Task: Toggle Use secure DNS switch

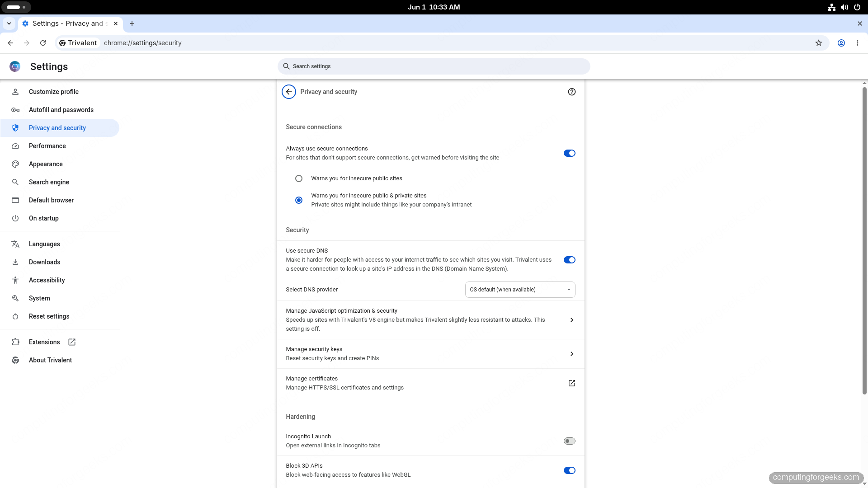Action: [x=570, y=260]
